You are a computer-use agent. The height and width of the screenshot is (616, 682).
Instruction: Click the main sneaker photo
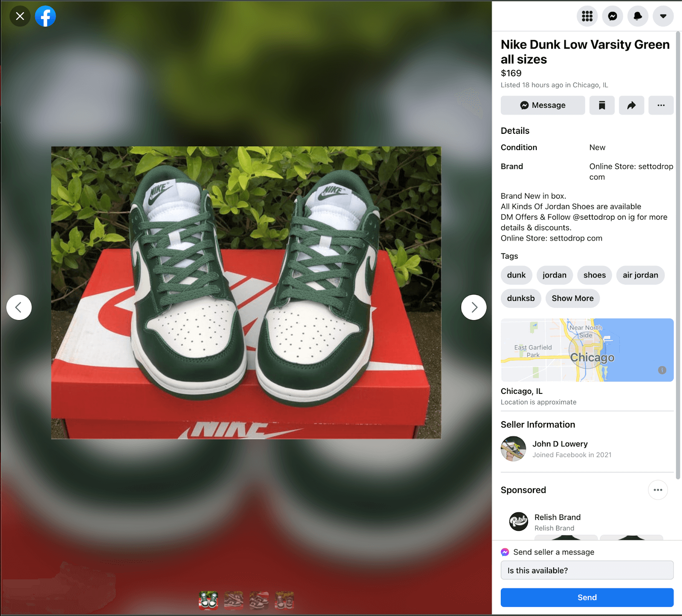coord(246,292)
